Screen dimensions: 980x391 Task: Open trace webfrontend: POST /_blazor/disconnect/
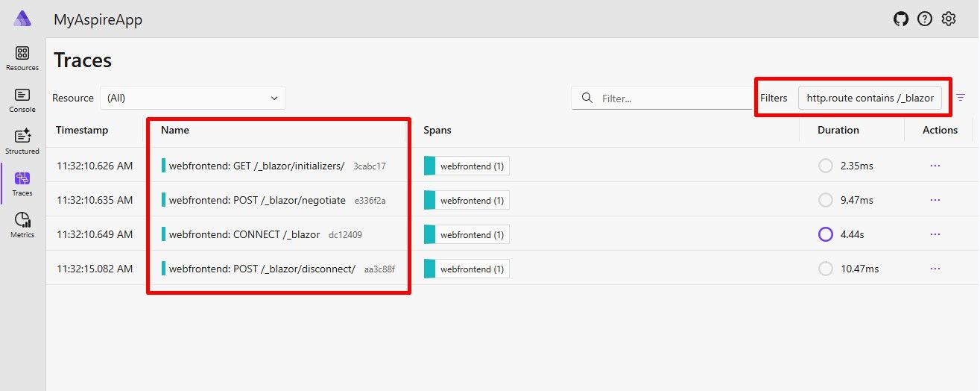point(262,269)
